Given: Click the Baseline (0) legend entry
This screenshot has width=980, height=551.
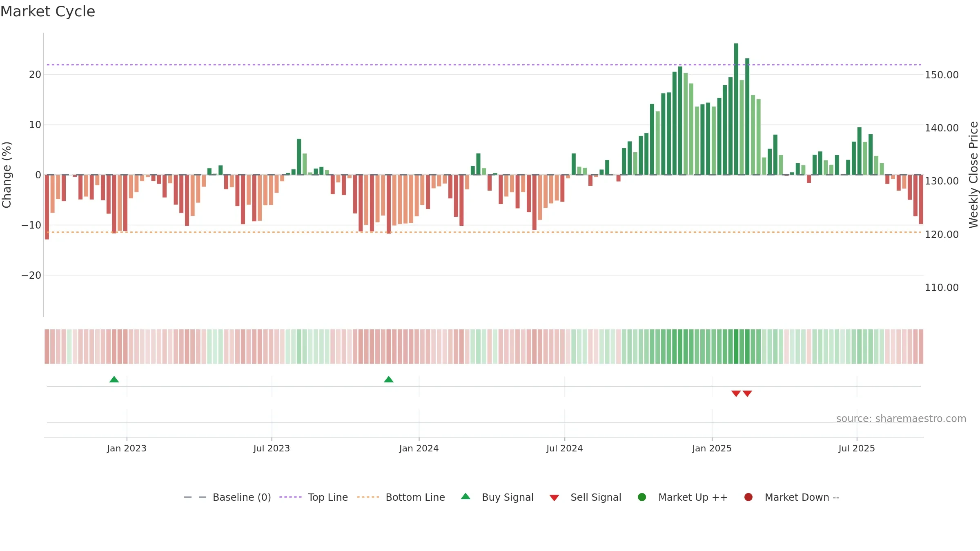Looking at the screenshot, I should pyautogui.click(x=227, y=497).
